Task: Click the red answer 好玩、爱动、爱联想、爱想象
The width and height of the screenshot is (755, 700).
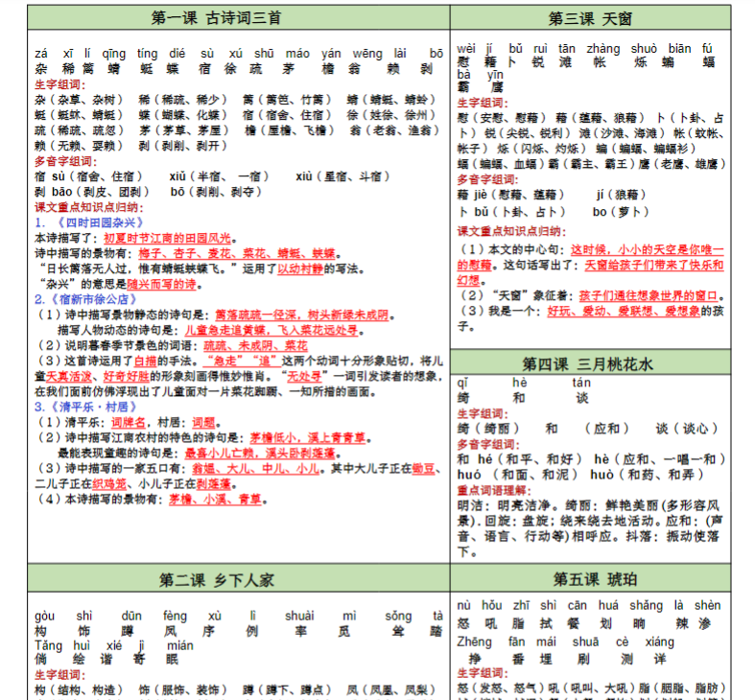Action: tap(624, 311)
